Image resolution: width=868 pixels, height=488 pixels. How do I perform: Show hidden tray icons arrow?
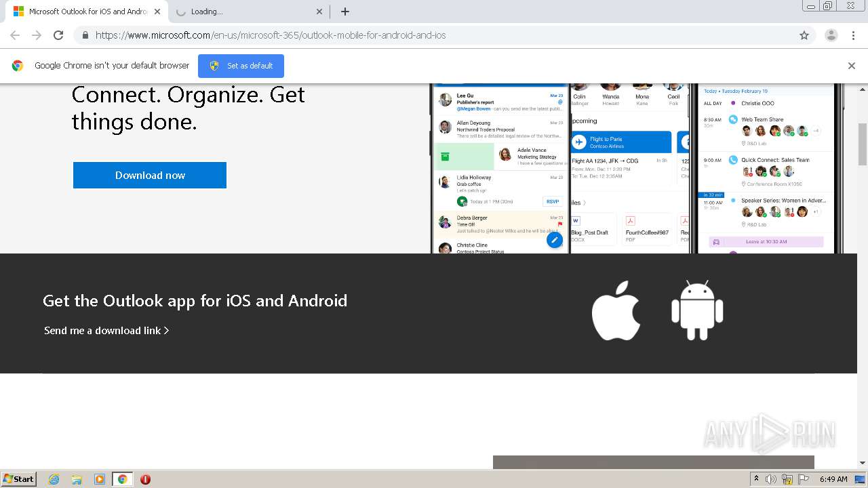click(x=756, y=479)
